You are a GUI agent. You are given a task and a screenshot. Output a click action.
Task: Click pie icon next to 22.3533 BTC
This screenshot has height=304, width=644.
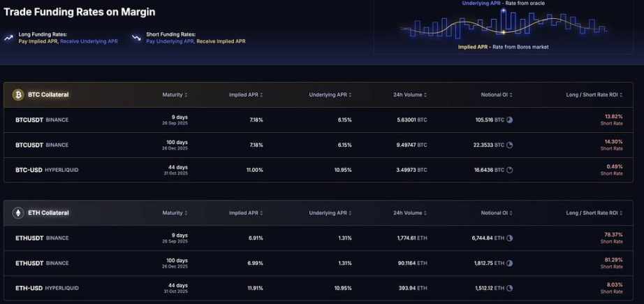(x=509, y=145)
